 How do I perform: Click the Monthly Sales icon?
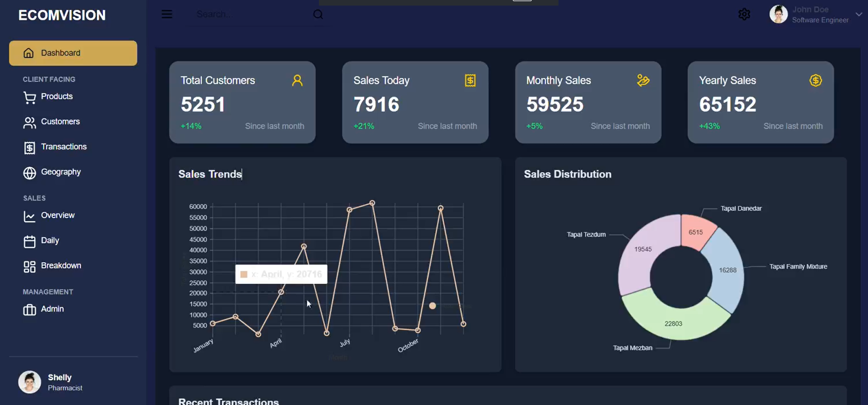pyautogui.click(x=643, y=80)
